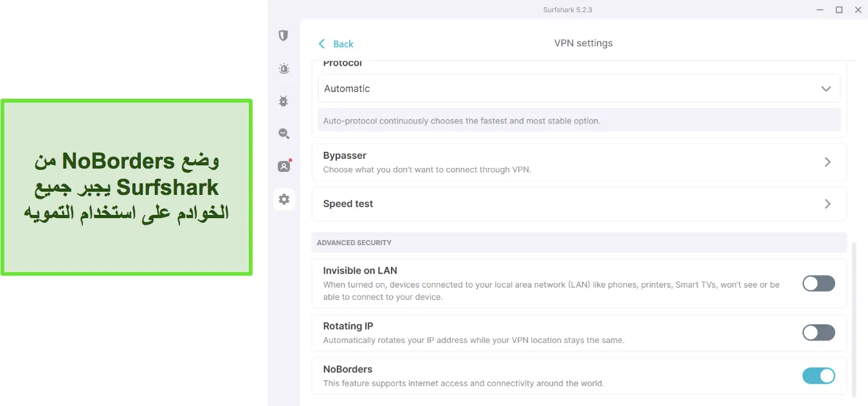The height and width of the screenshot is (406, 868).
Task: Click the NoBorders feature label
Action: (x=347, y=369)
